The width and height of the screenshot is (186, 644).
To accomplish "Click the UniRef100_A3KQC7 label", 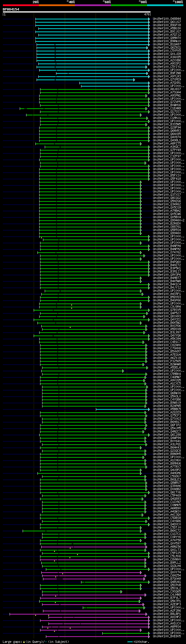I will pyautogui.click(x=167, y=147).
